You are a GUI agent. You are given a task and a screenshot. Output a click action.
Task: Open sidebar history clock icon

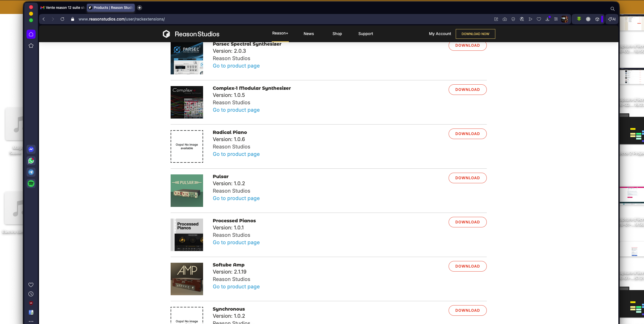[31, 294]
